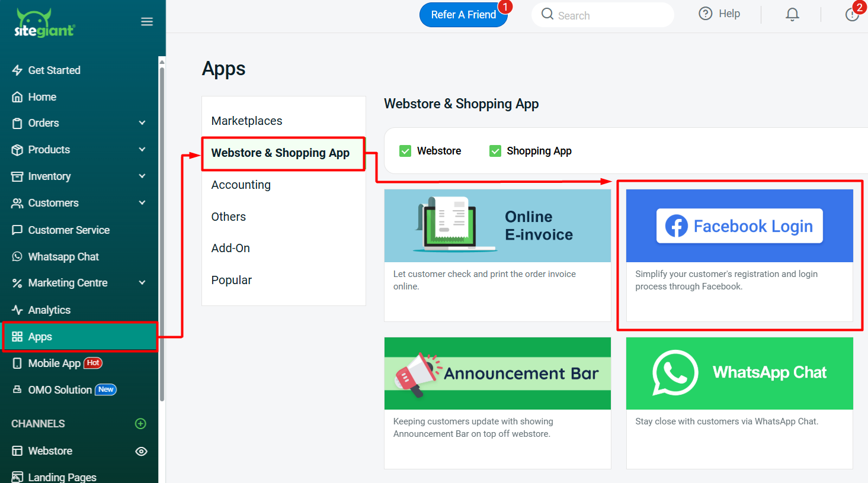Click the profile icon with badge
The width and height of the screenshot is (868, 483).
[x=852, y=15]
